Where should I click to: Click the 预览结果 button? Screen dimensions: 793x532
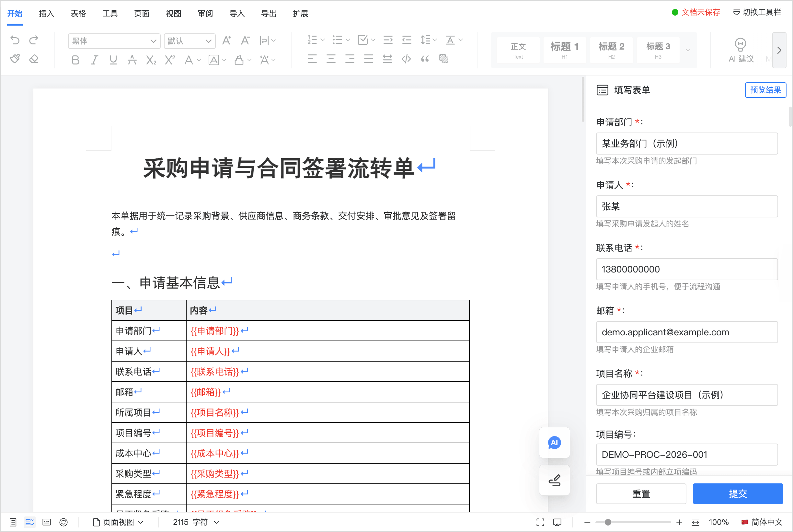pos(765,90)
